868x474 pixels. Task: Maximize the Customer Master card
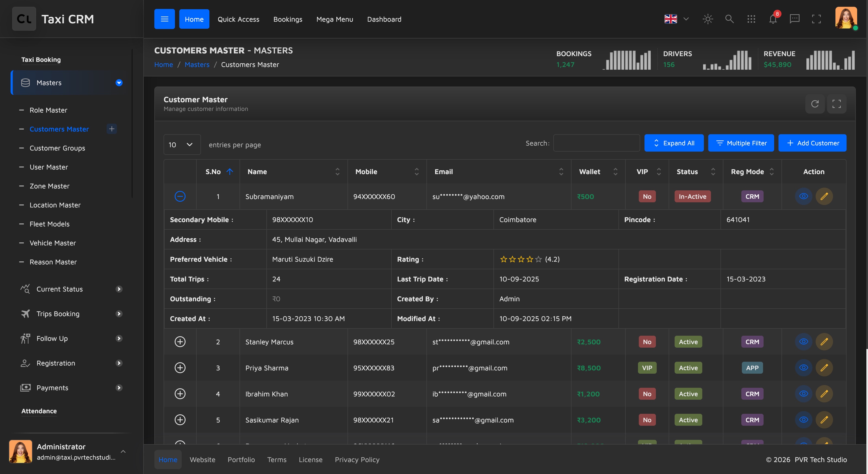pos(836,104)
